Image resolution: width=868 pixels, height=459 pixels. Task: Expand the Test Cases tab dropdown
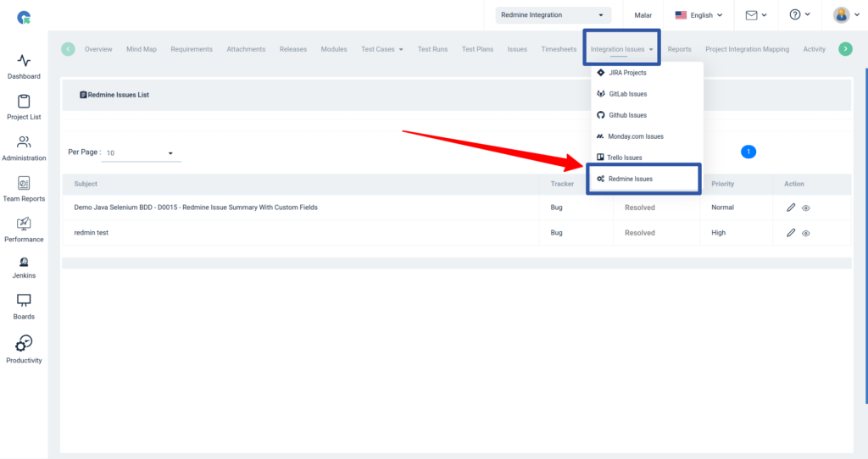pos(381,49)
